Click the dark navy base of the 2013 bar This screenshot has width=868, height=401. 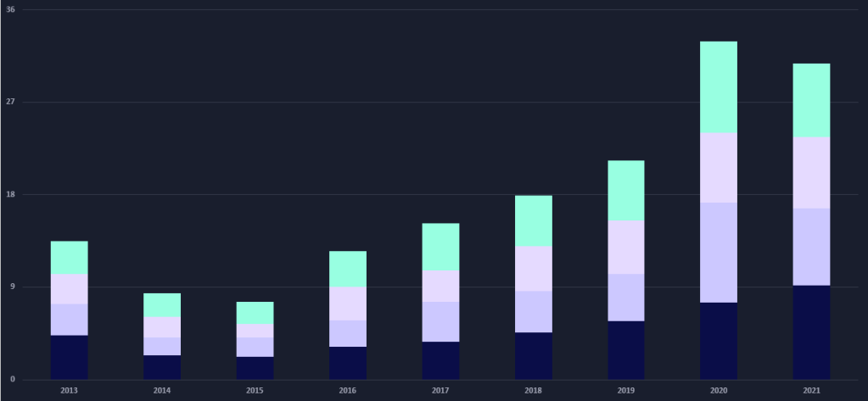(x=69, y=357)
